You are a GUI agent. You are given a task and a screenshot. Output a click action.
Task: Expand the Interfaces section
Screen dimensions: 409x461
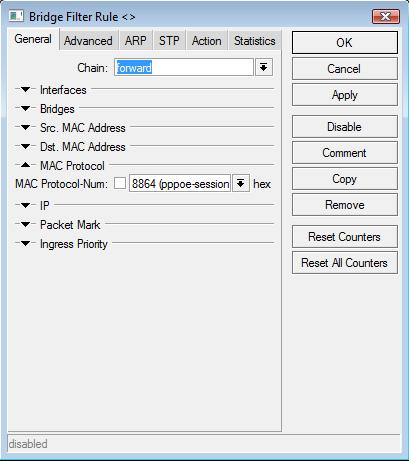point(25,89)
